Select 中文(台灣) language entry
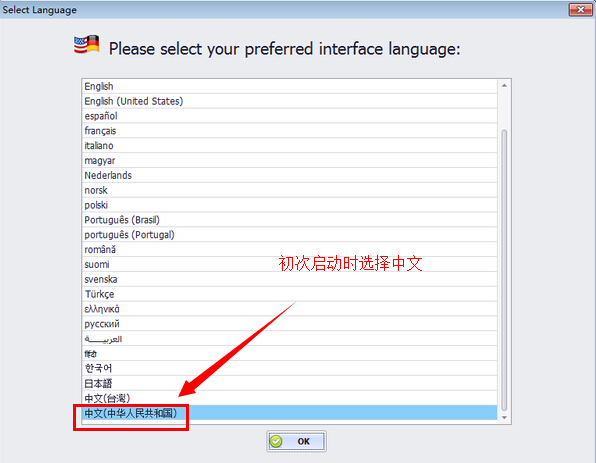Image resolution: width=596 pixels, height=463 pixels. pyautogui.click(x=290, y=398)
